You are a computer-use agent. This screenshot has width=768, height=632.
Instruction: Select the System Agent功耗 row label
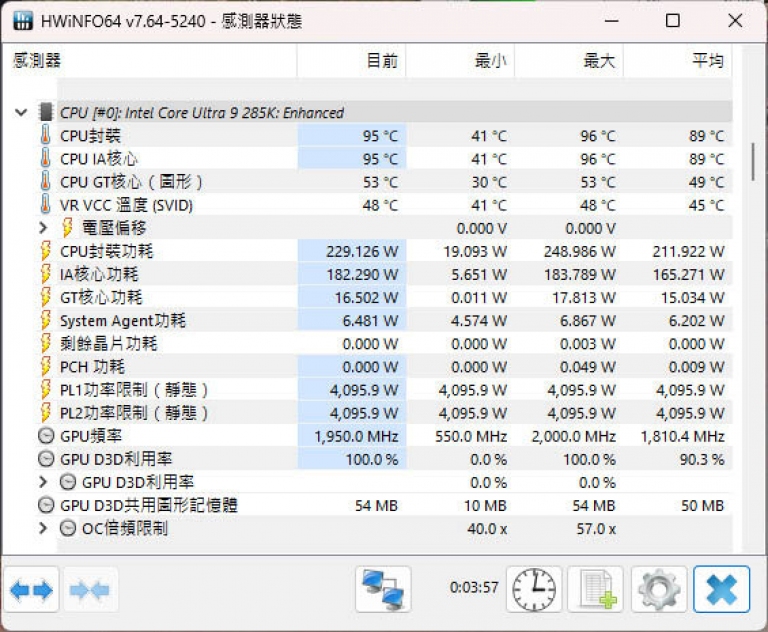[x=123, y=320]
